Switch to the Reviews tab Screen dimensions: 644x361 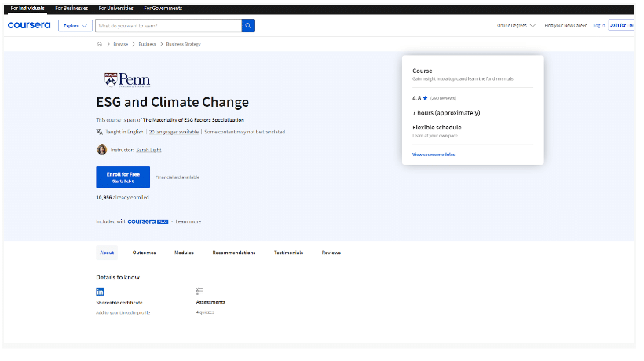click(331, 253)
